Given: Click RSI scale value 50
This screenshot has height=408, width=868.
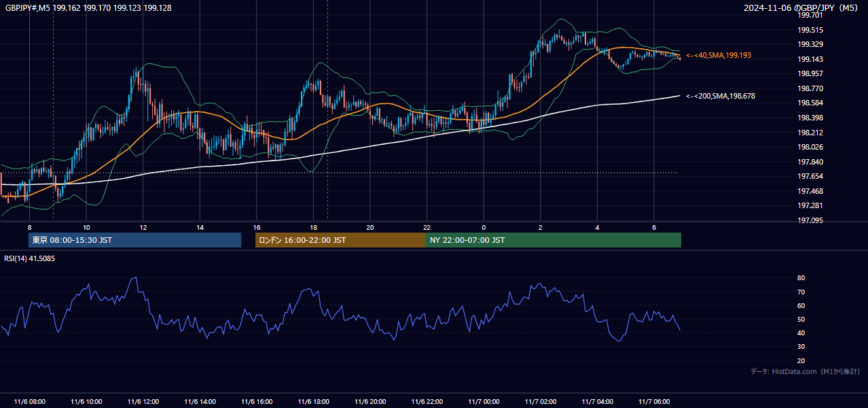Looking at the screenshot, I should tap(801, 319).
